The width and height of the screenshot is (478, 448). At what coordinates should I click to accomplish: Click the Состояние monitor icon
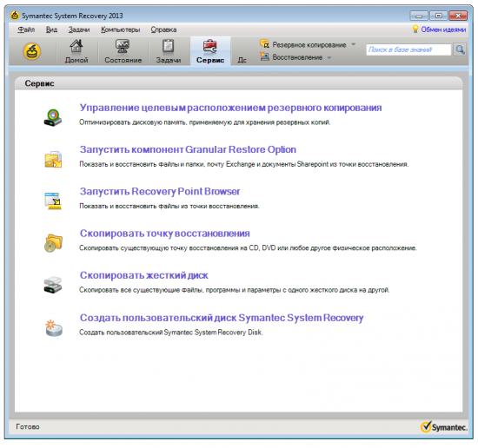[x=123, y=46]
